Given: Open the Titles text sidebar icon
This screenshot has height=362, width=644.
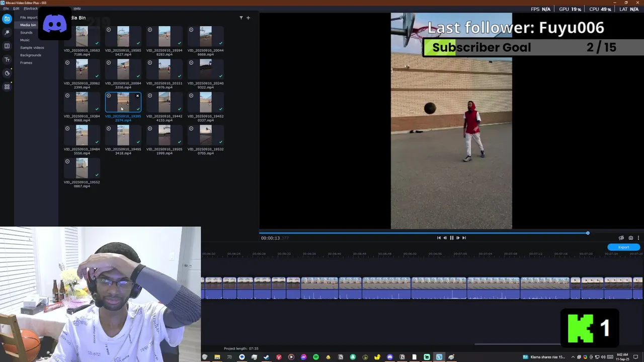Looking at the screenshot, I should pos(7,59).
